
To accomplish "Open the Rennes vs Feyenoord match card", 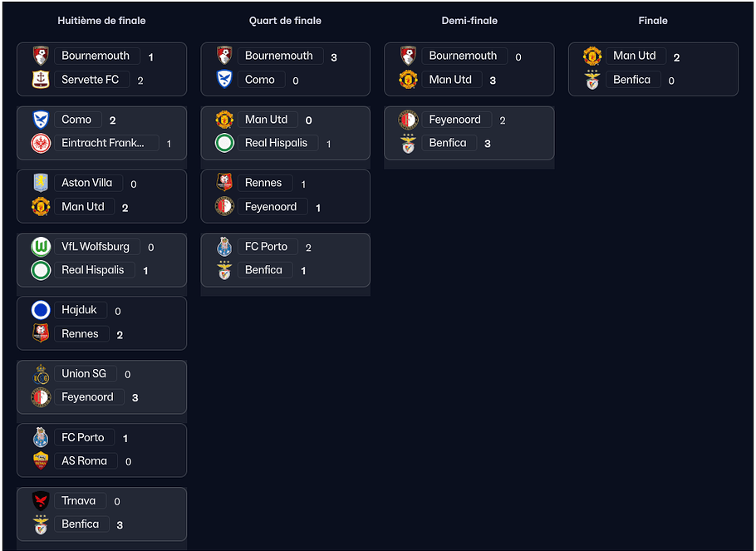I will click(x=286, y=196).
